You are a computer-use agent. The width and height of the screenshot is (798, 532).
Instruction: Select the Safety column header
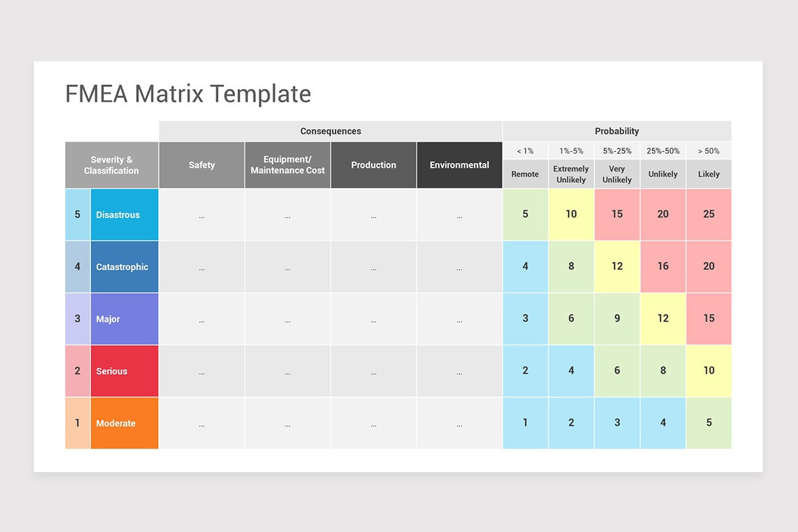click(x=201, y=164)
